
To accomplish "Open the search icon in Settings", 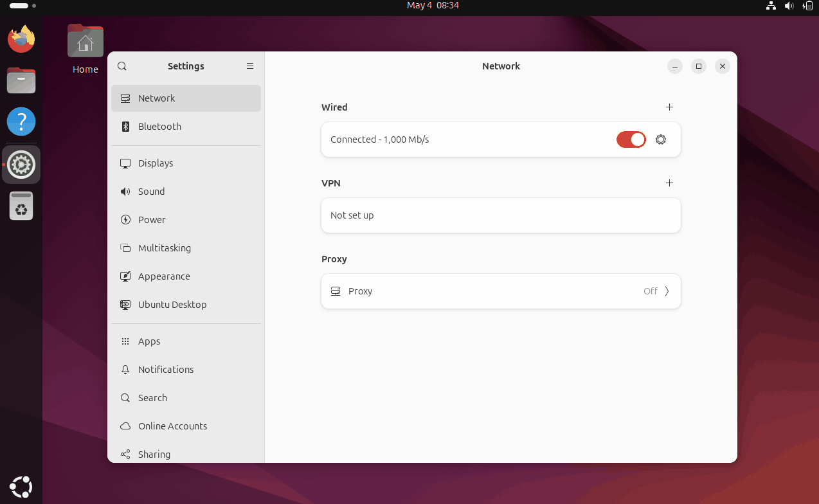I will pyautogui.click(x=122, y=66).
